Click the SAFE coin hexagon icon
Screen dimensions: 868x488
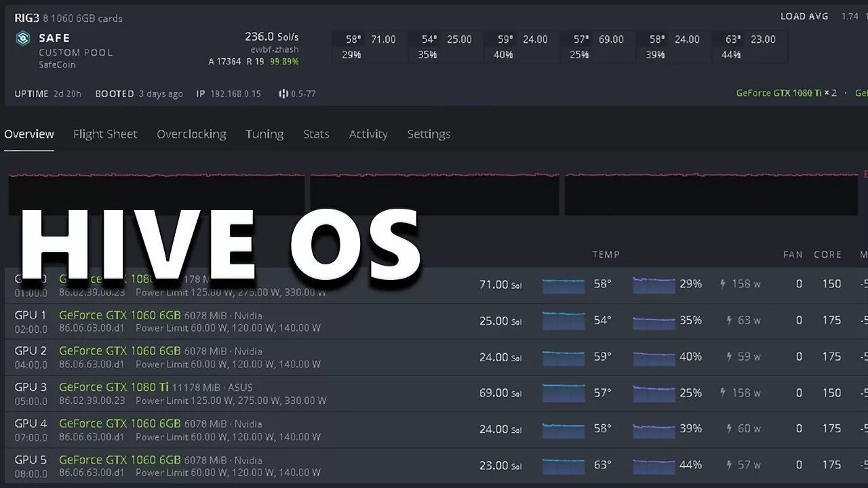point(23,38)
